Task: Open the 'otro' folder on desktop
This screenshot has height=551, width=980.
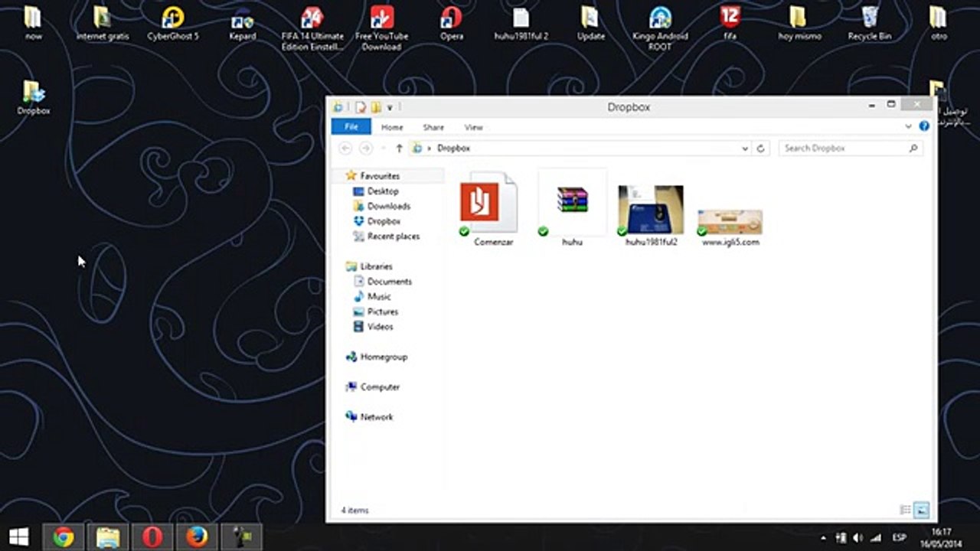Action: [939, 23]
